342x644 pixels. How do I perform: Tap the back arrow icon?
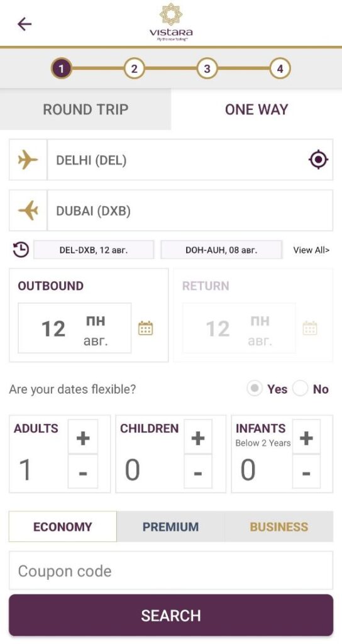coord(25,25)
